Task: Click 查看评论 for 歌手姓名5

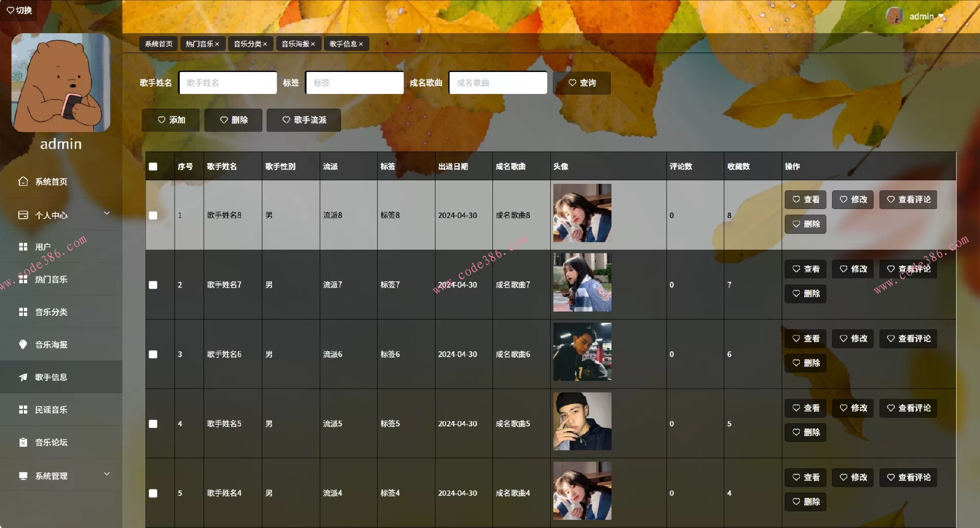Action: click(908, 408)
